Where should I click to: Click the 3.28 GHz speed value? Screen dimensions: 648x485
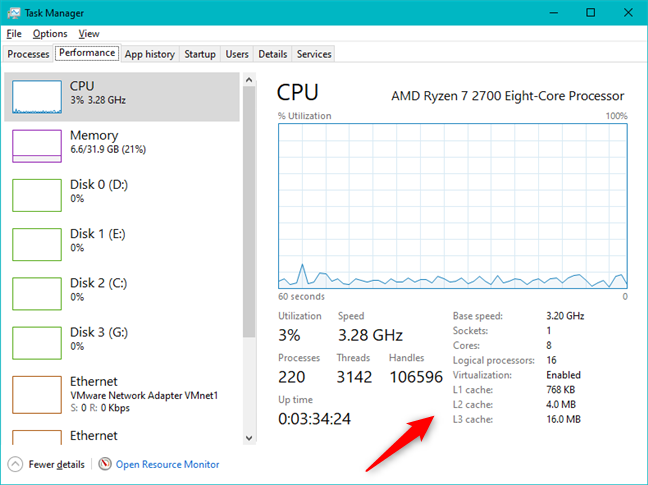click(370, 335)
